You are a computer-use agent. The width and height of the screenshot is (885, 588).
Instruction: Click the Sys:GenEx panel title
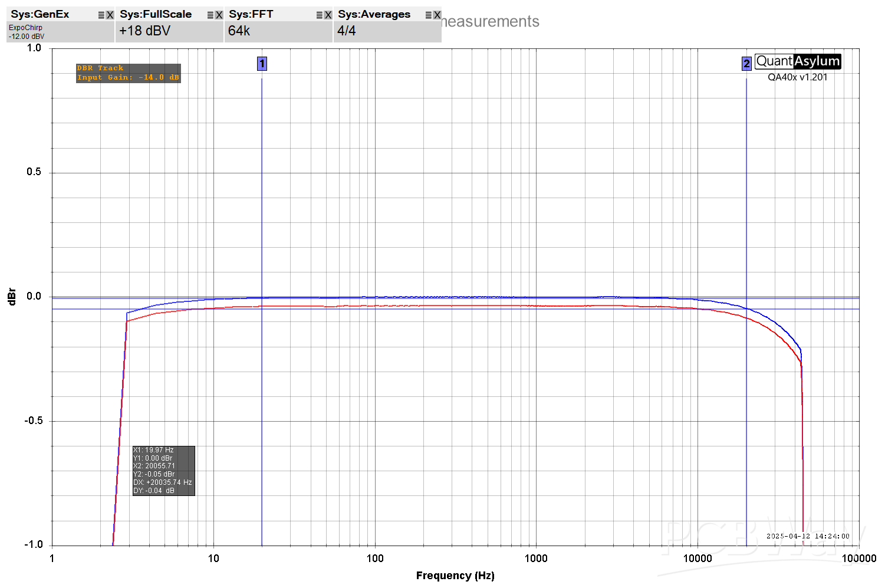coord(40,14)
